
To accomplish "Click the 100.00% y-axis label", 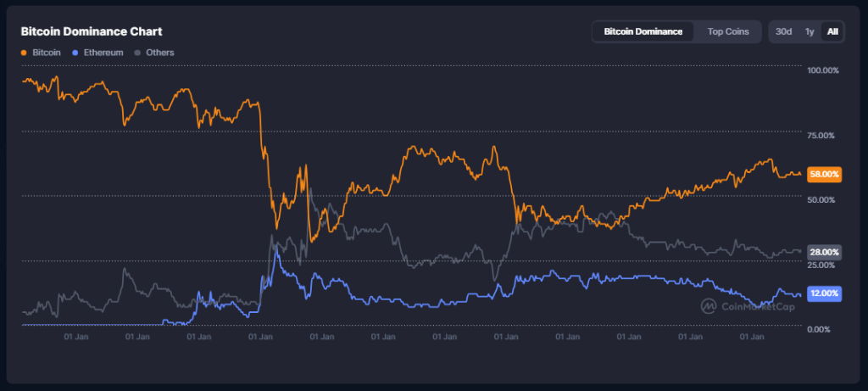I will (825, 70).
